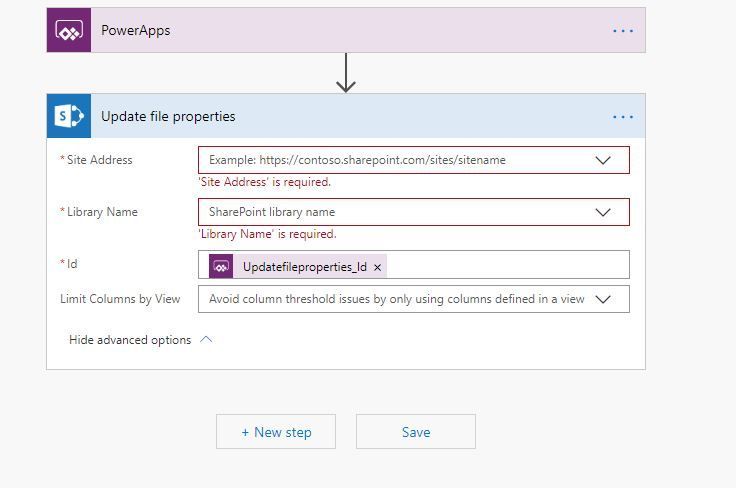Click the PowerApps trigger header

(346, 30)
